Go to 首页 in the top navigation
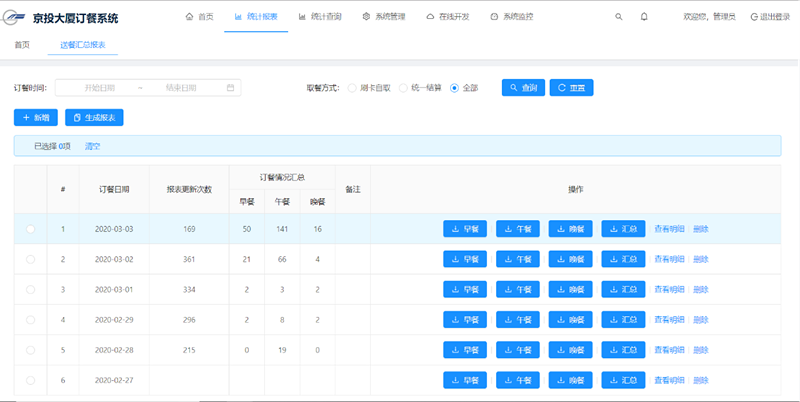Screen dimensions: 800x402 tap(200, 17)
